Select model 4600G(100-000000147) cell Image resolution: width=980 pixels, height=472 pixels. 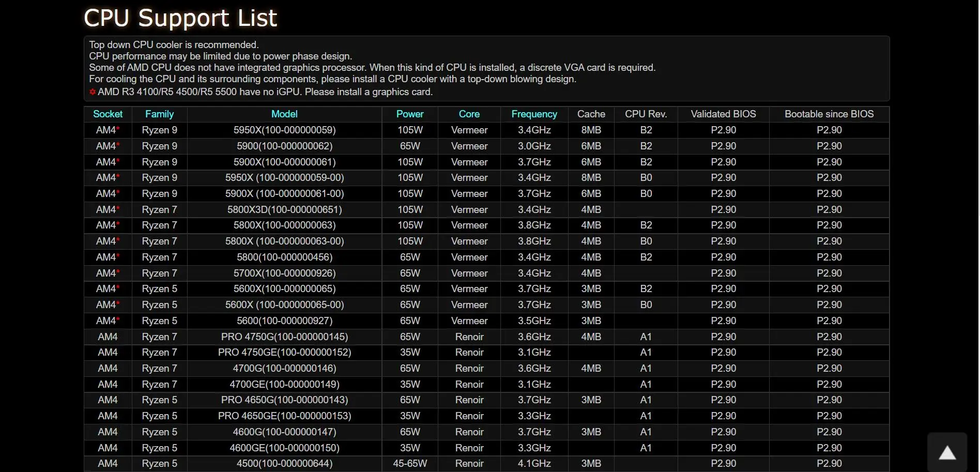coord(284,432)
